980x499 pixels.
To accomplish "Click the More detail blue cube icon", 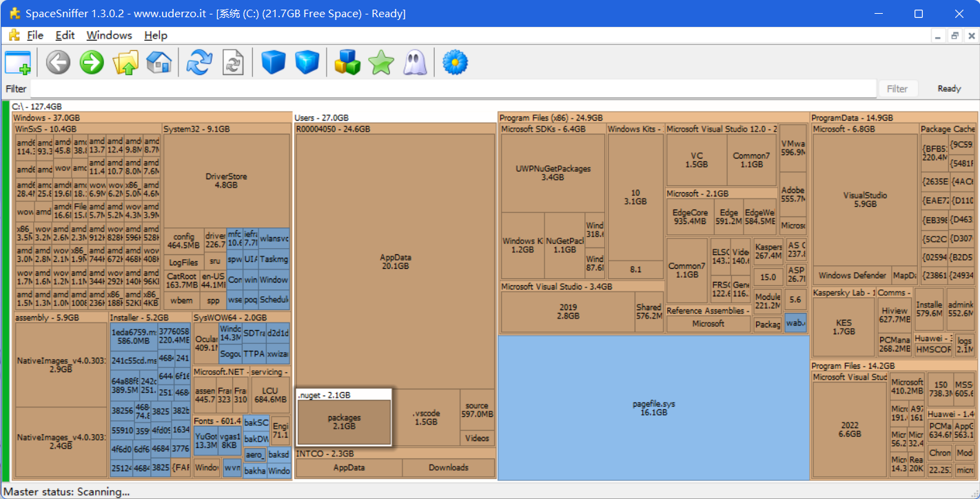I will coord(307,63).
